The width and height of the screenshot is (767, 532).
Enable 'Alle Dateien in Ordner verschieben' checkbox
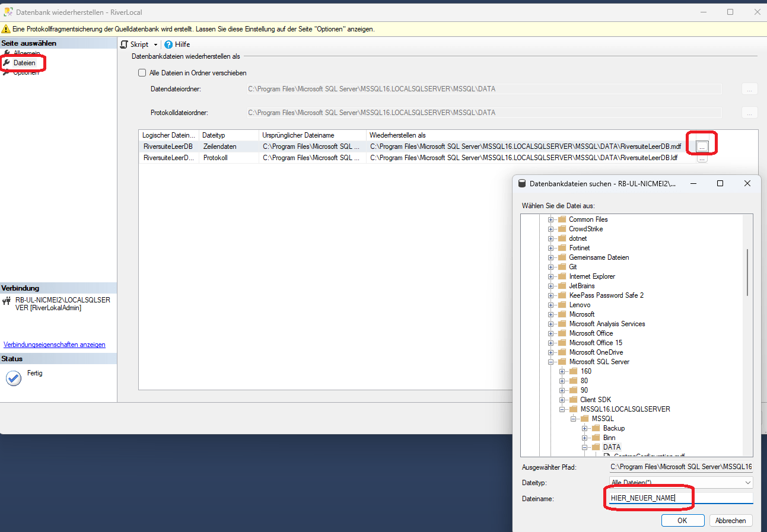142,73
